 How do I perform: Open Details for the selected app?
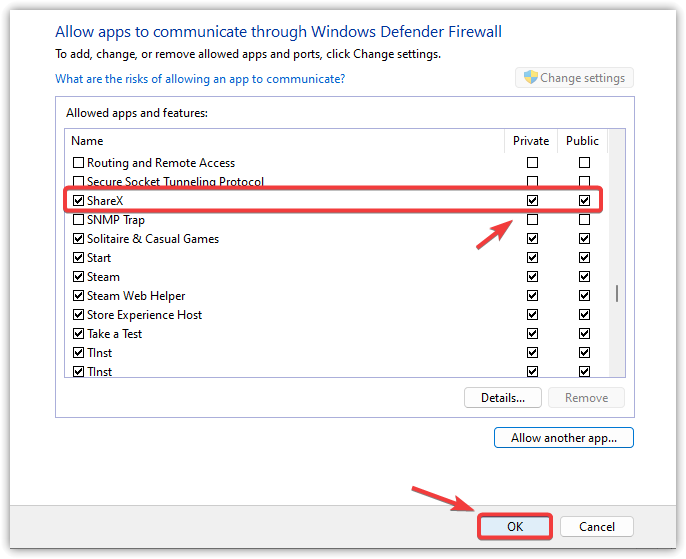click(x=503, y=397)
